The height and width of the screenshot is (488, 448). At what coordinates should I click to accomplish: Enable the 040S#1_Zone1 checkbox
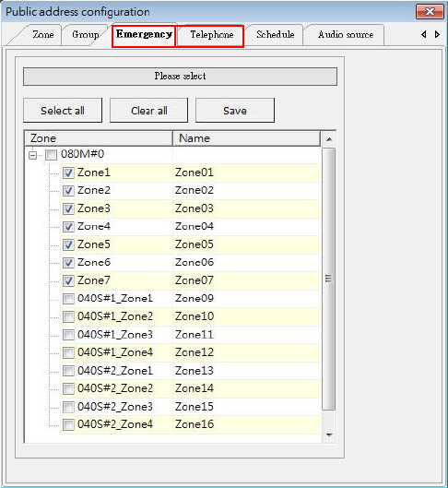[x=68, y=299]
